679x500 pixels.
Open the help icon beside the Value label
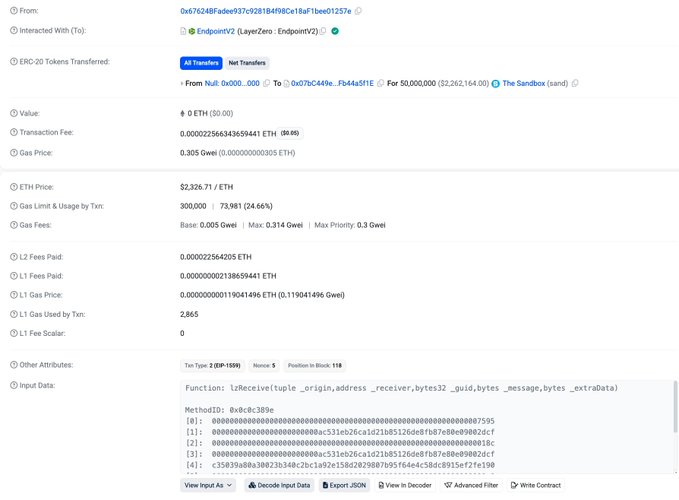click(14, 113)
